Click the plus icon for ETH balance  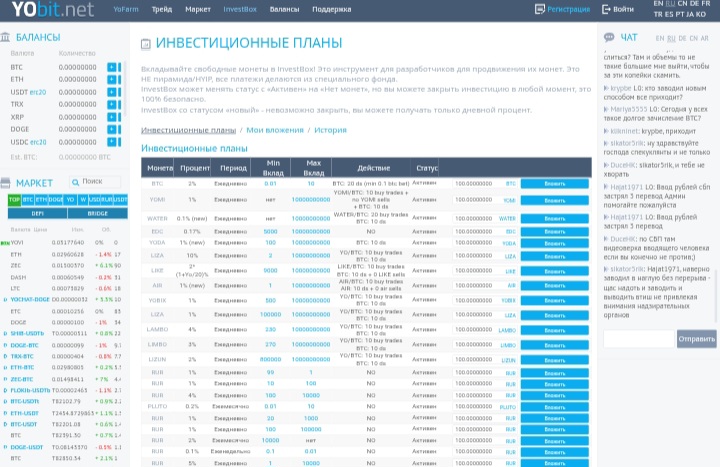click(x=112, y=79)
